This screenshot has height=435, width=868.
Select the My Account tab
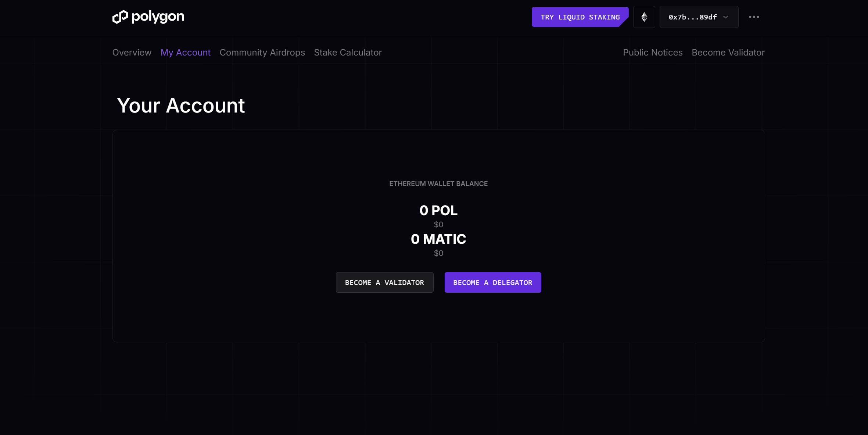click(x=186, y=53)
